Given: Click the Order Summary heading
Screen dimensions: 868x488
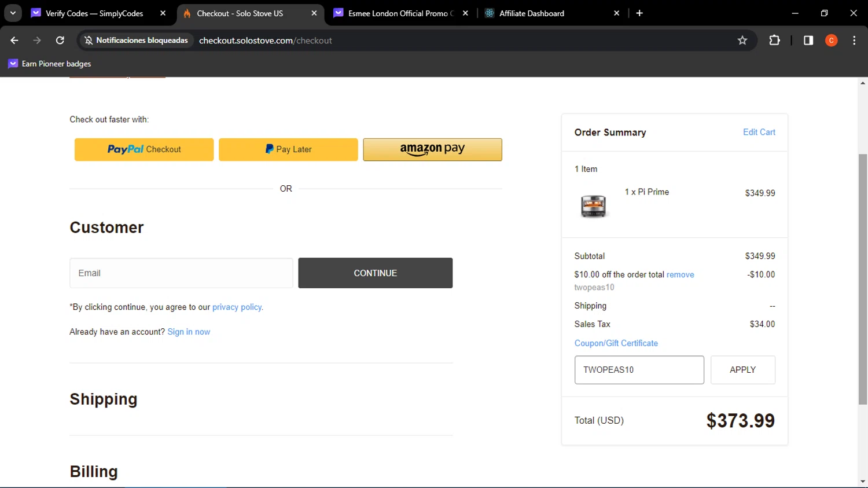Looking at the screenshot, I should point(610,133).
